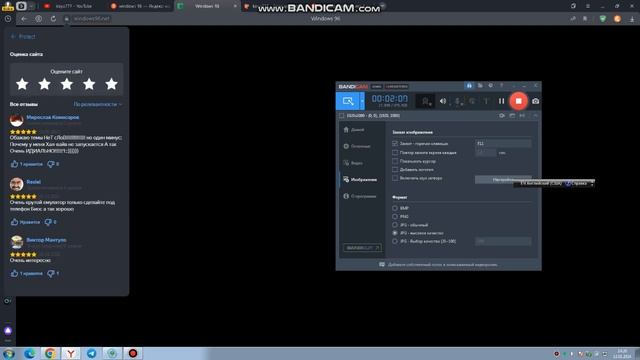This screenshot has height=360, width=640.
Task: Open the blue folder icon in Bandicam title bar
Action: (x=469, y=86)
